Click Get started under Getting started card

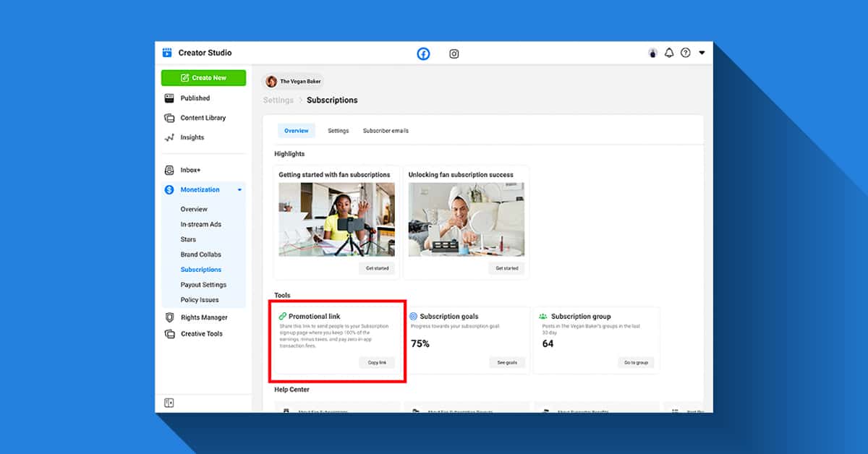pos(377,268)
